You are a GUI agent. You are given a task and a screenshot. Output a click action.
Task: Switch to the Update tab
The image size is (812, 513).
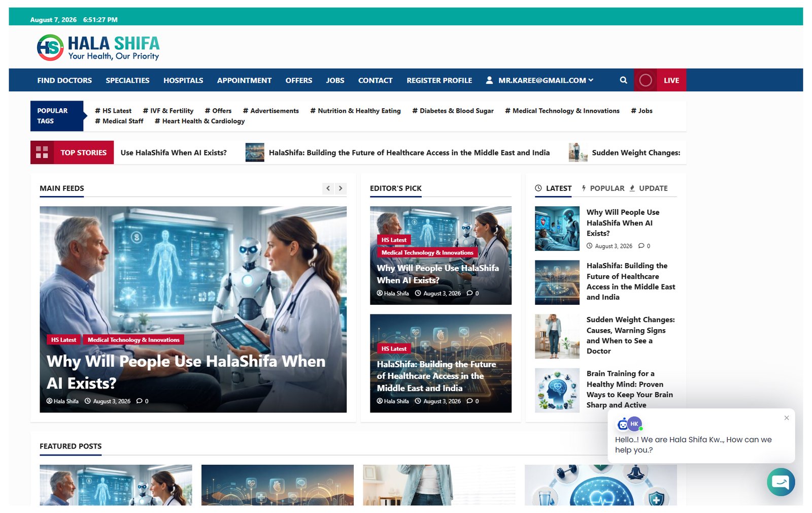[649, 188]
